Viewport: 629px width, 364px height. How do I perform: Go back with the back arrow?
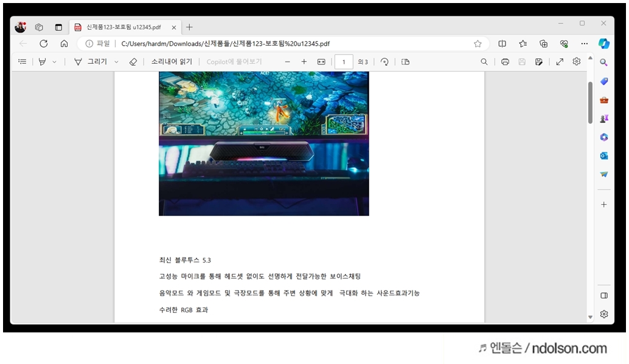[23, 44]
